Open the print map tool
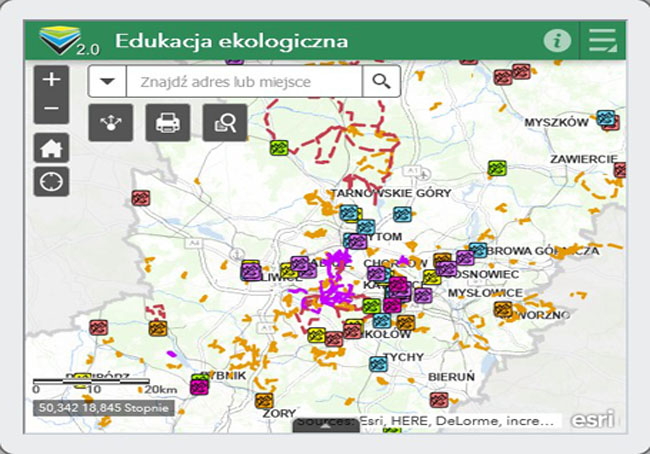 (x=167, y=123)
